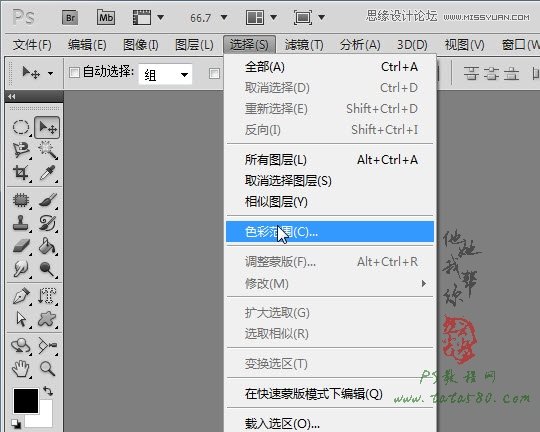Select the Elliptical Marquee tool
This screenshot has width=540, height=432.
point(21,127)
